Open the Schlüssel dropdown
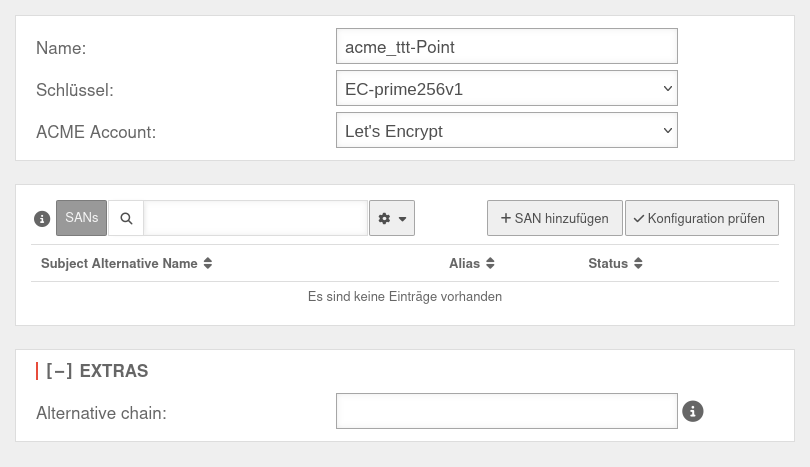The width and height of the screenshot is (810, 467). [506, 89]
